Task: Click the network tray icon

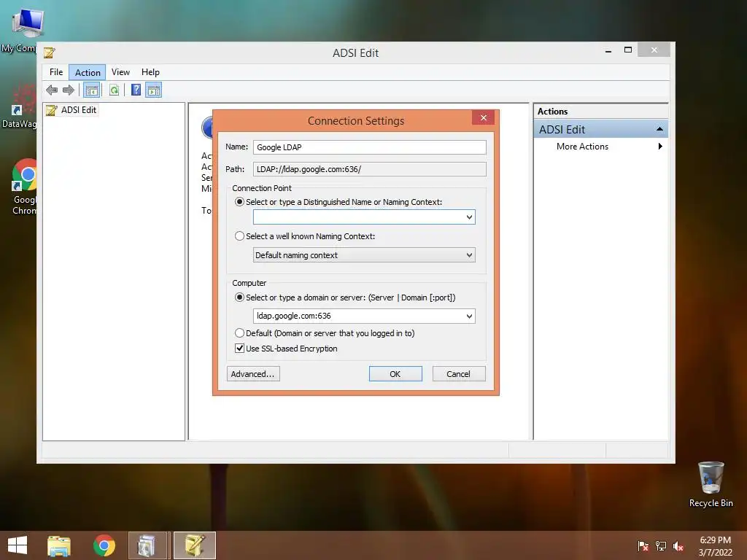Action: (661, 546)
